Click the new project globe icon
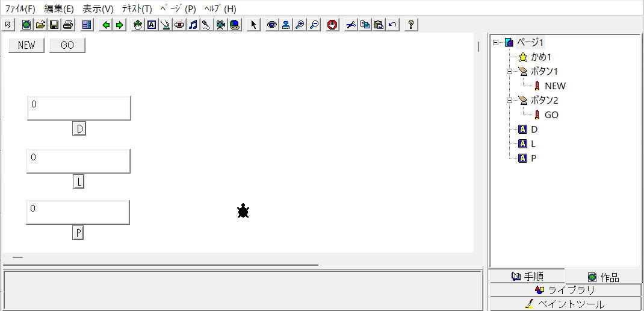The width and height of the screenshot is (644, 311). (26, 25)
